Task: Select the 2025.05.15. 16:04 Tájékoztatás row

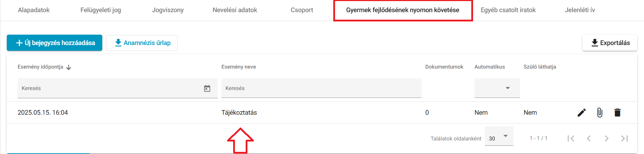Action: pos(322,113)
